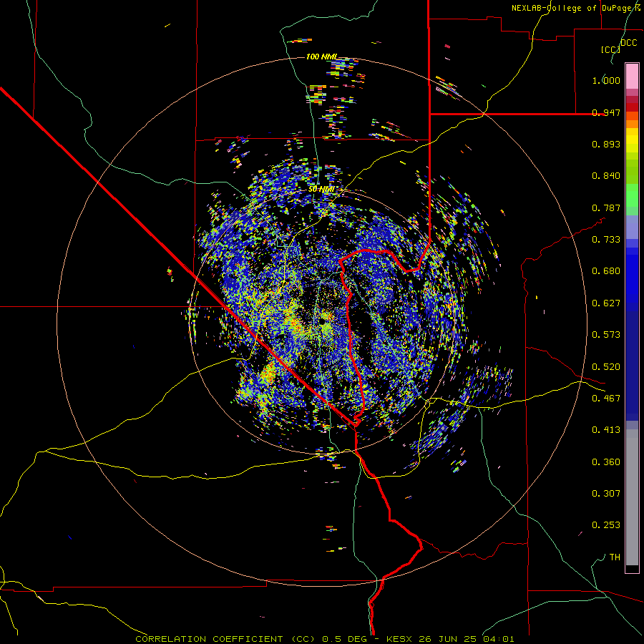Select the 0.413 scale value

606,430
